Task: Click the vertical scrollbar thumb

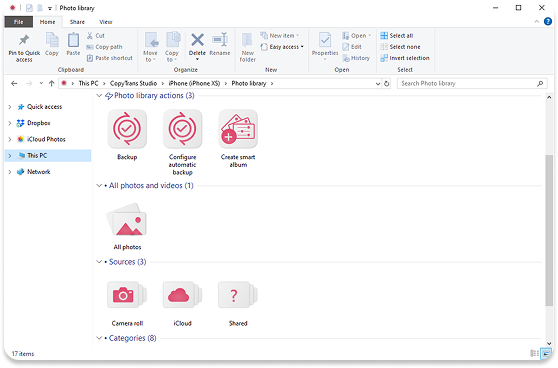Action: 549,230
